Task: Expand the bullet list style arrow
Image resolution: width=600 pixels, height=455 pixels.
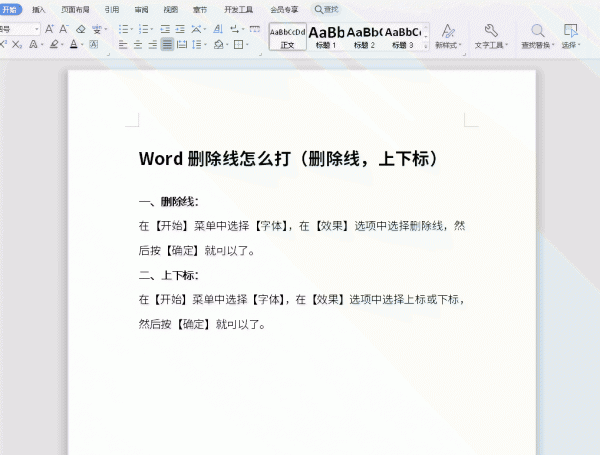Action: (x=132, y=29)
